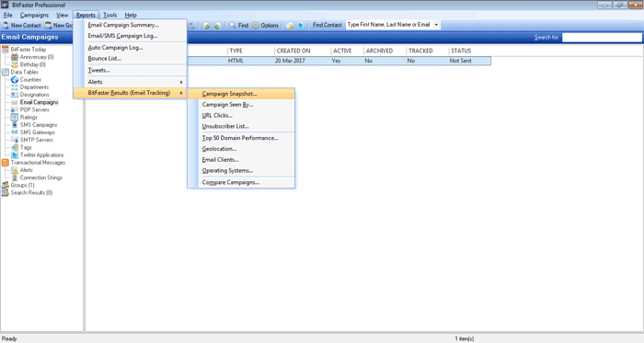Click the Twitter bird toolbar icon
644x343 pixels.
(x=301, y=26)
